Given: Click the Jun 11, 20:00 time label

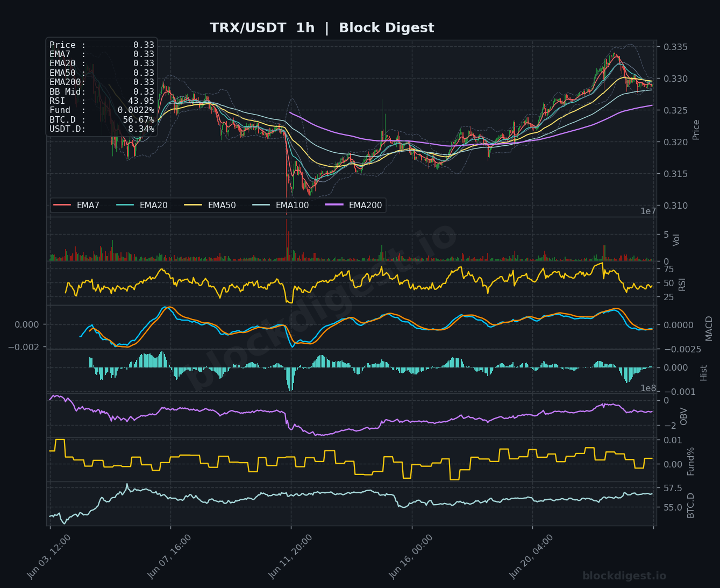Looking at the screenshot, I should pos(290,557).
